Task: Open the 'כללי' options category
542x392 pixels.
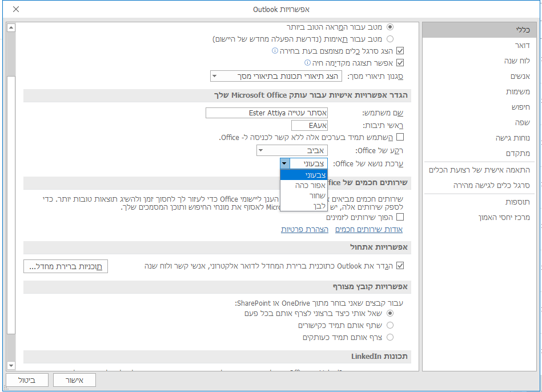Action: pyautogui.click(x=479, y=30)
